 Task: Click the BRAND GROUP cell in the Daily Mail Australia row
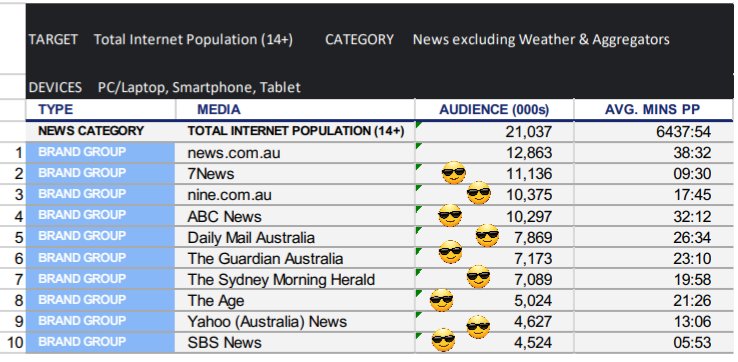101,237
